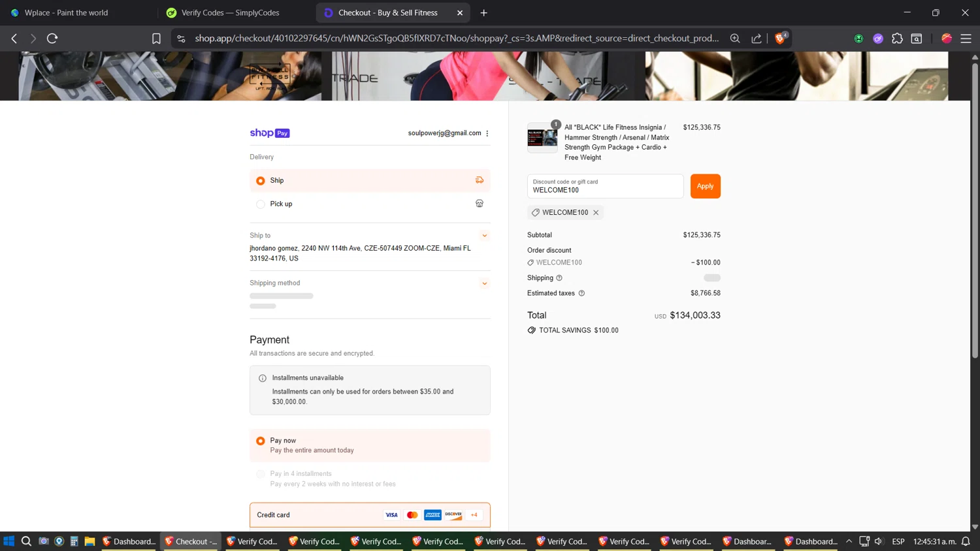
Task: Close the Checkout - Buy & Sell Fitness tab
Action: 460,12
